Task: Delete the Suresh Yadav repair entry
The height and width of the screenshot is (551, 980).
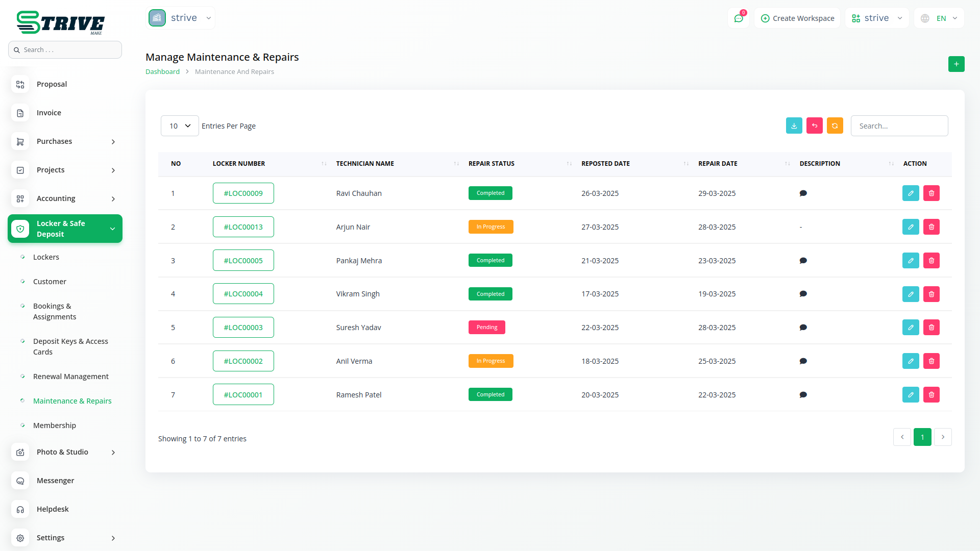Action: pos(931,328)
